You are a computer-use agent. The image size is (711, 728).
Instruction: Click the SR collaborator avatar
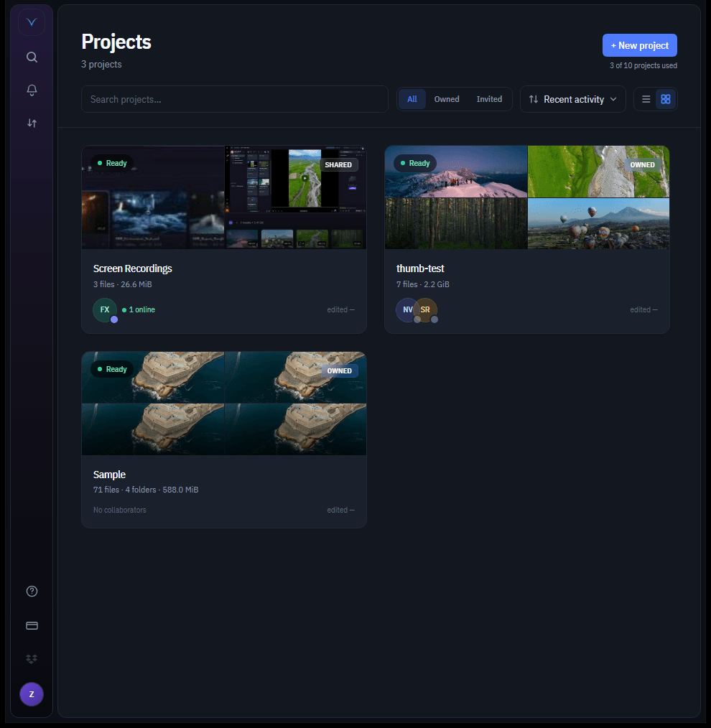425,309
